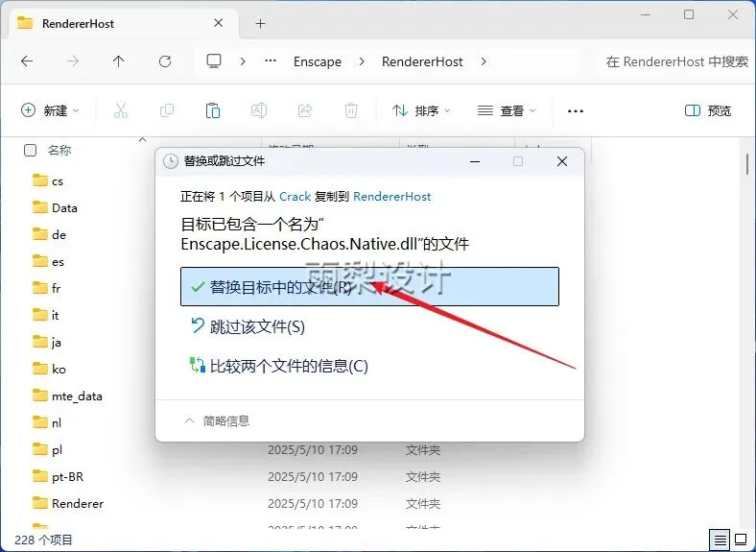Click Enscape in the address breadcrumb

click(x=318, y=61)
